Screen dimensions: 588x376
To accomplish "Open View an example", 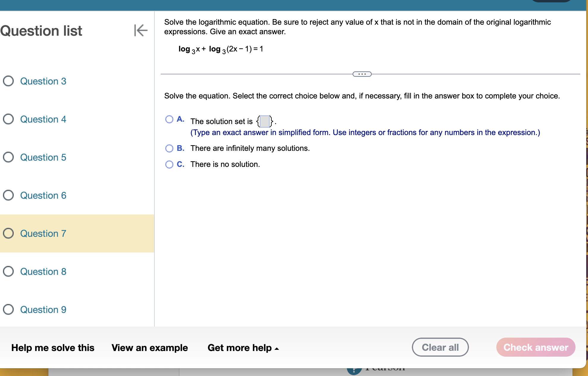I will coord(150,347).
